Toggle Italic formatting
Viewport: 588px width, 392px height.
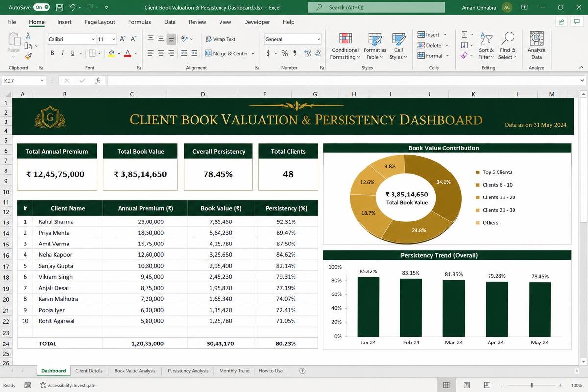click(63, 53)
